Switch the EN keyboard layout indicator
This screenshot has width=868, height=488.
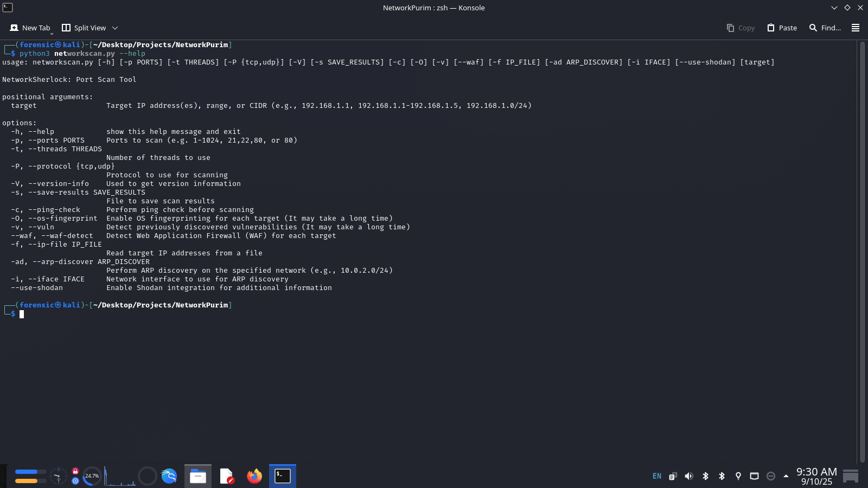point(657,476)
